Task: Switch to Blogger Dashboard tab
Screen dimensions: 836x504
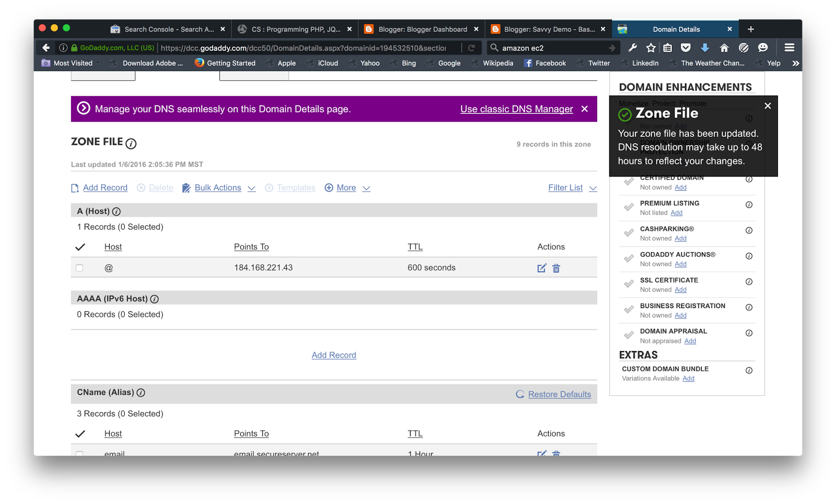Action: (422, 29)
